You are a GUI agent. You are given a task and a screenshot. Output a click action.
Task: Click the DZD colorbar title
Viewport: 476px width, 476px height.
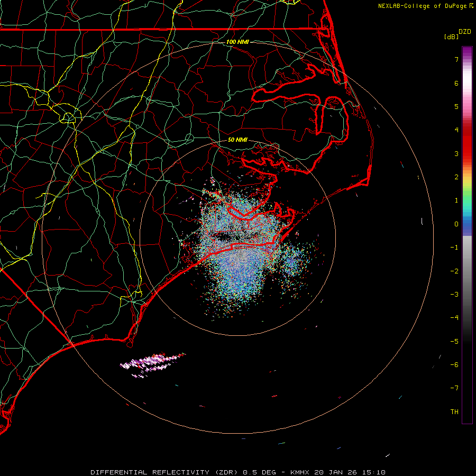tap(465, 32)
